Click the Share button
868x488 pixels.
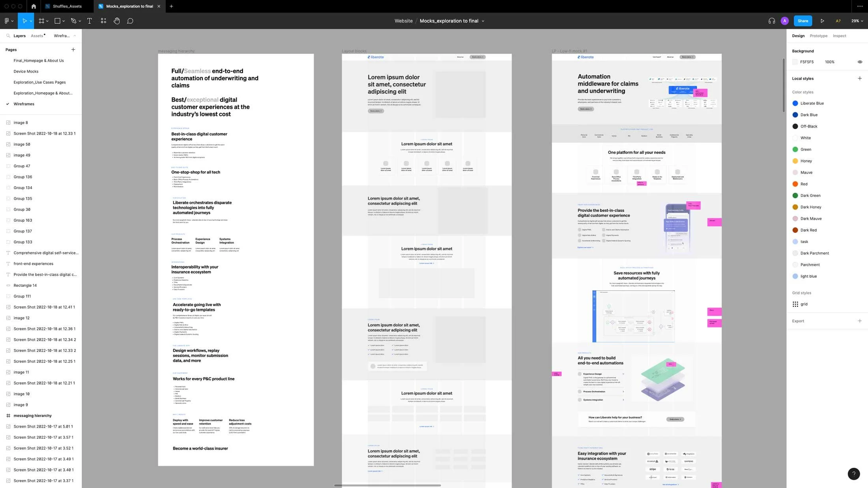click(x=803, y=21)
